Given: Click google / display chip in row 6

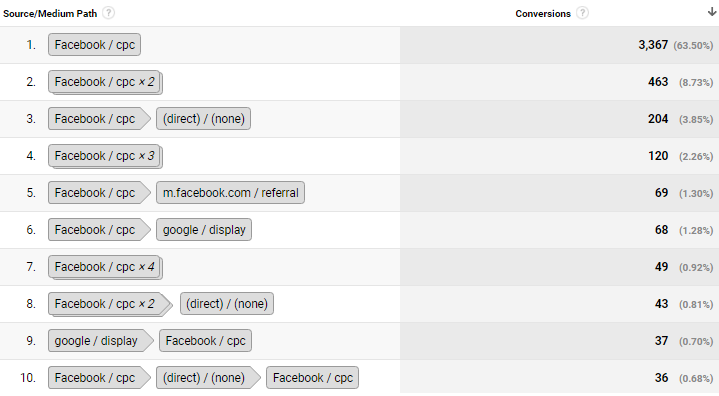Looking at the screenshot, I should (x=204, y=230).
